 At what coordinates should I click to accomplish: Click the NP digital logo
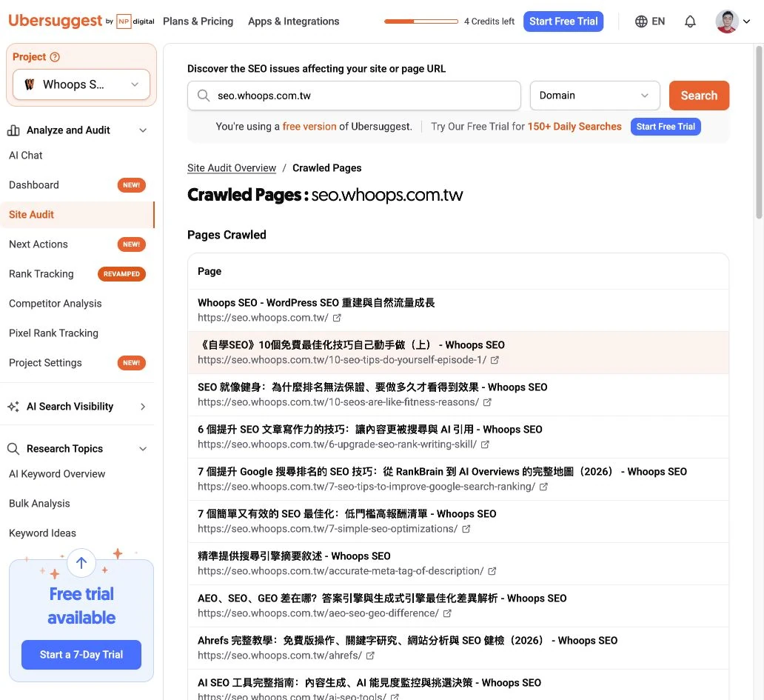click(135, 21)
